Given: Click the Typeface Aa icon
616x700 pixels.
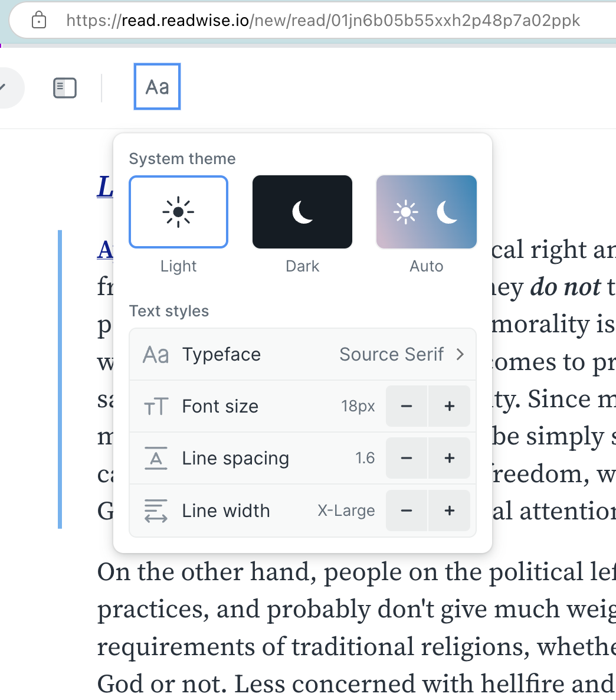Looking at the screenshot, I should coord(156,355).
